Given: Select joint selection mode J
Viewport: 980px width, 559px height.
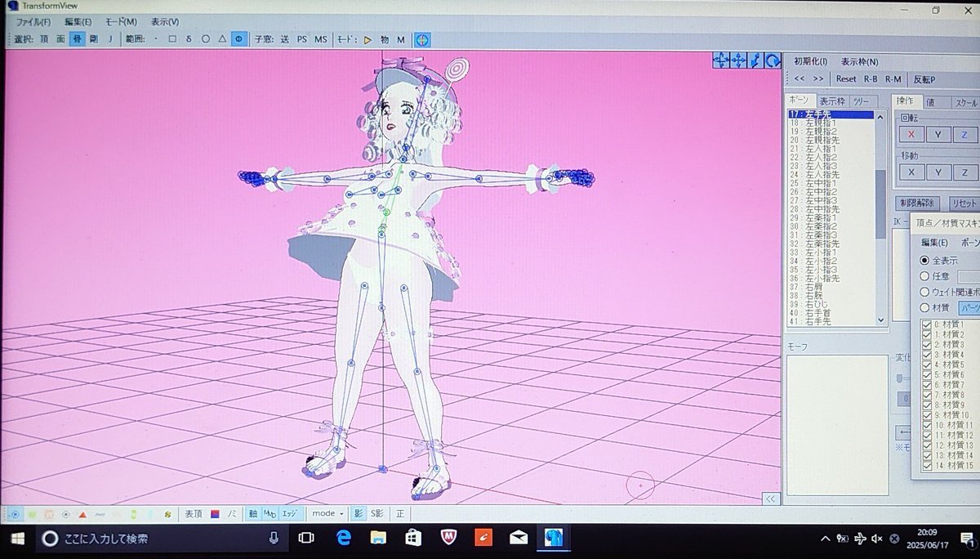Looking at the screenshot, I should pos(110,39).
